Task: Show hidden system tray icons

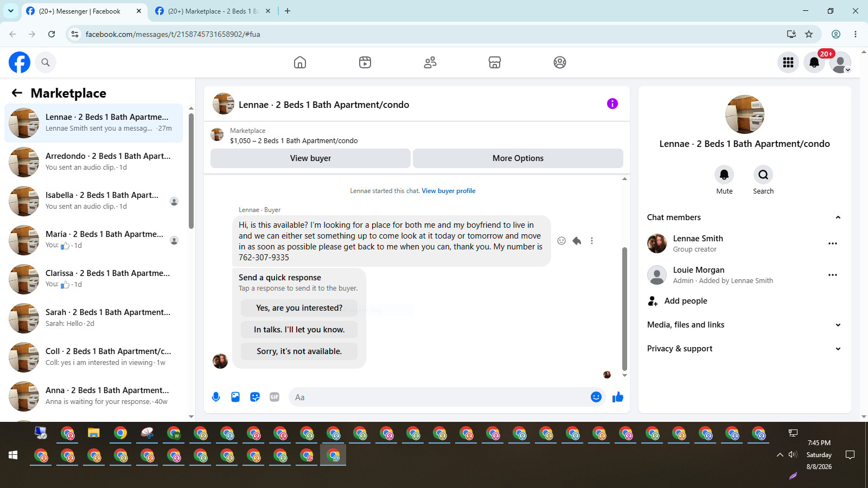Action: point(780,455)
